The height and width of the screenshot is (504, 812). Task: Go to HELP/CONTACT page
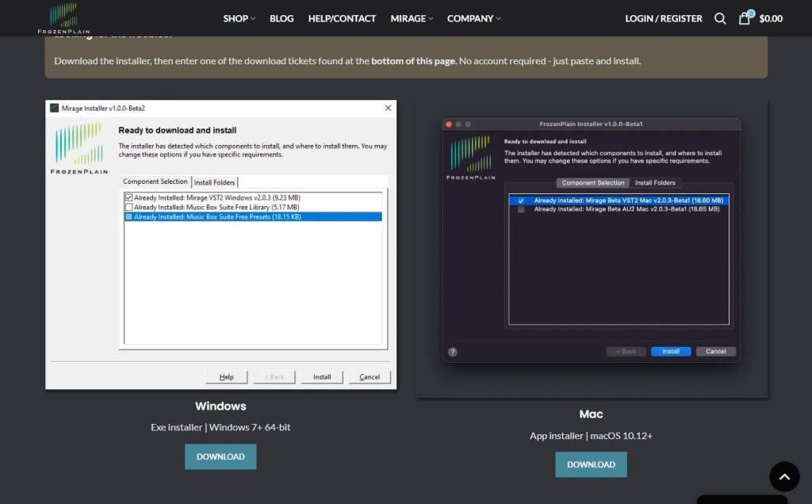pos(342,18)
